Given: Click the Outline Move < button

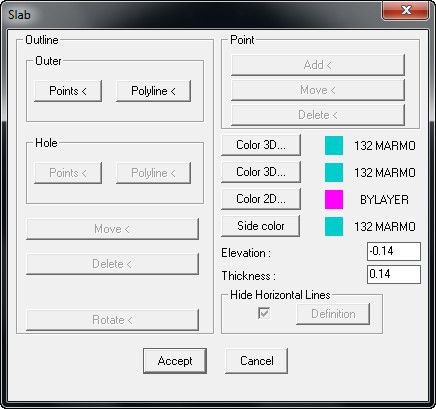Looking at the screenshot, I should (x=112, y=229).
